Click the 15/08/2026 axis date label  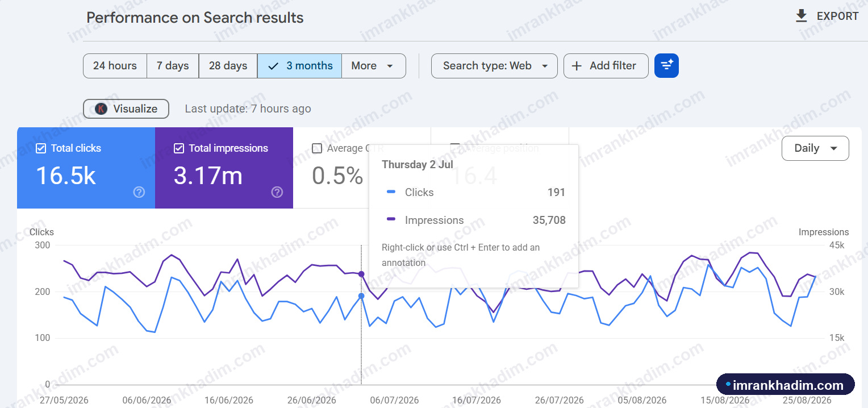[724, 401]
